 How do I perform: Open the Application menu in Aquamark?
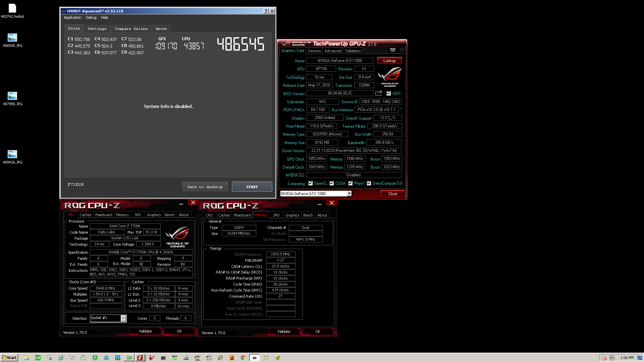click(72, 17)
